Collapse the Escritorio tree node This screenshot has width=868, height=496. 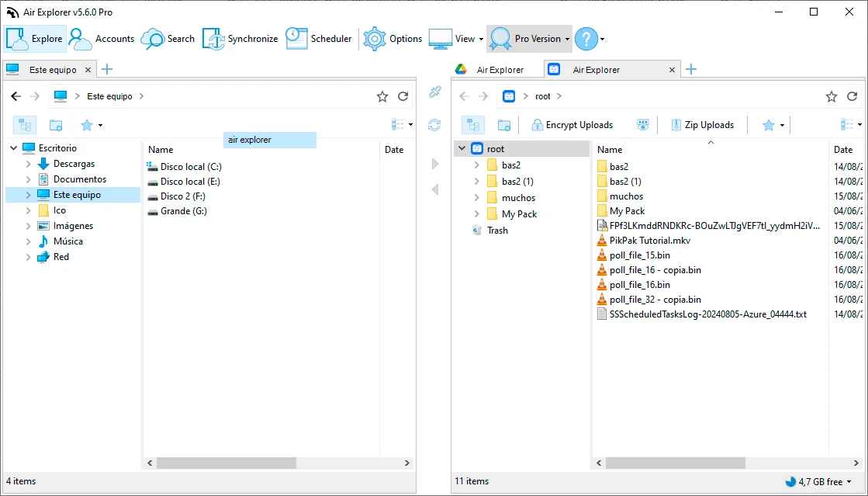tap(14, 148)
